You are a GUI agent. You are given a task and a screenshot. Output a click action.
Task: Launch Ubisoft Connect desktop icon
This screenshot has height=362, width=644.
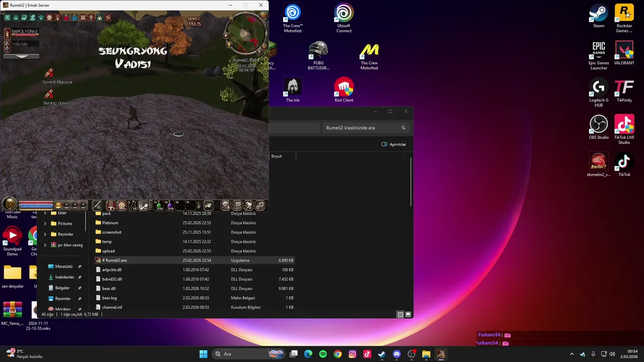coord(344,19)
